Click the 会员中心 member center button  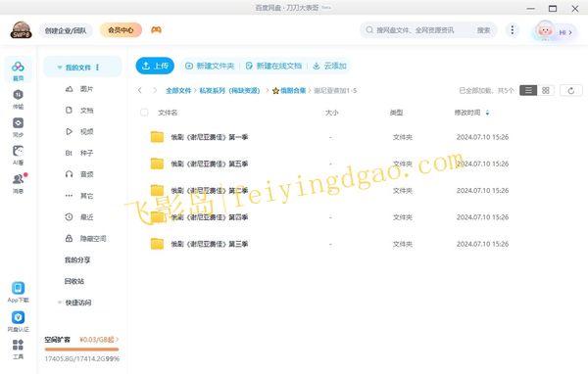pyautogui.click(x=121, y=30)
